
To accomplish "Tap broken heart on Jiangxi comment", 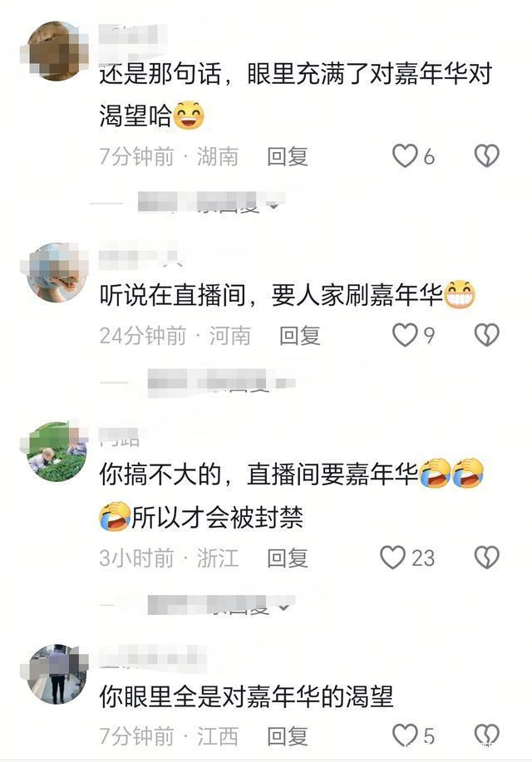I will coord(487,735).
